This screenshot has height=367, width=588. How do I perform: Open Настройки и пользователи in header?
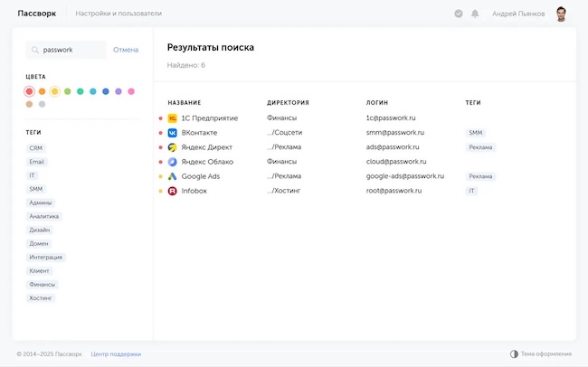pos(119,14)
